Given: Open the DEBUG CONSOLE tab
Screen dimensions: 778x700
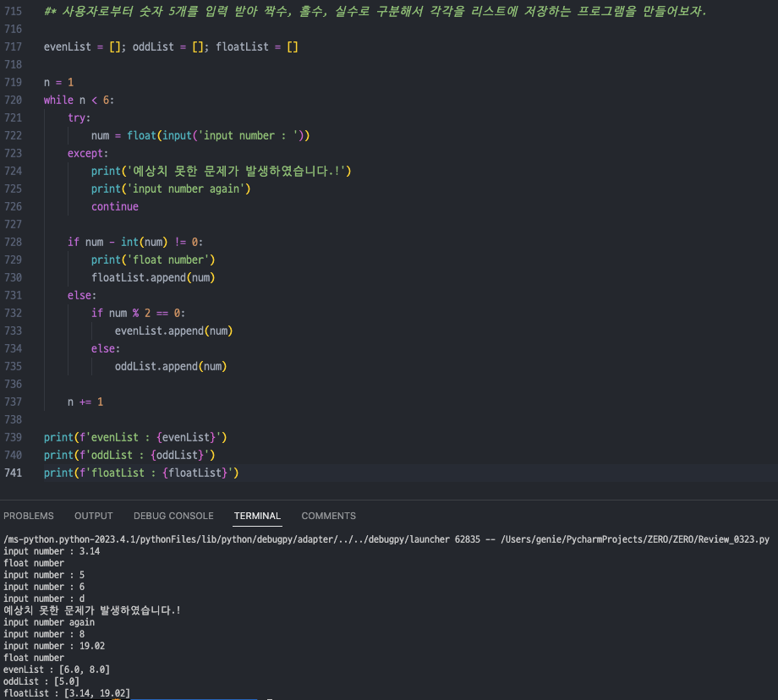Looking at the screenshot, I should (173, 516).
